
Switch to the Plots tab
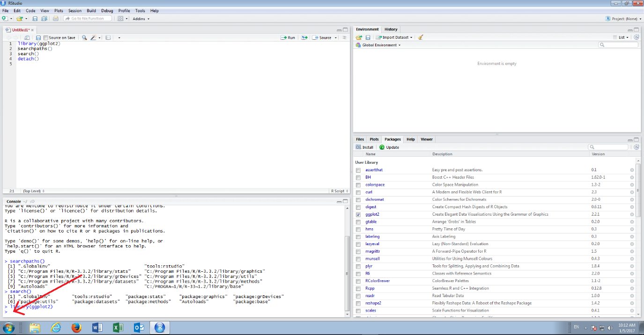374,139
